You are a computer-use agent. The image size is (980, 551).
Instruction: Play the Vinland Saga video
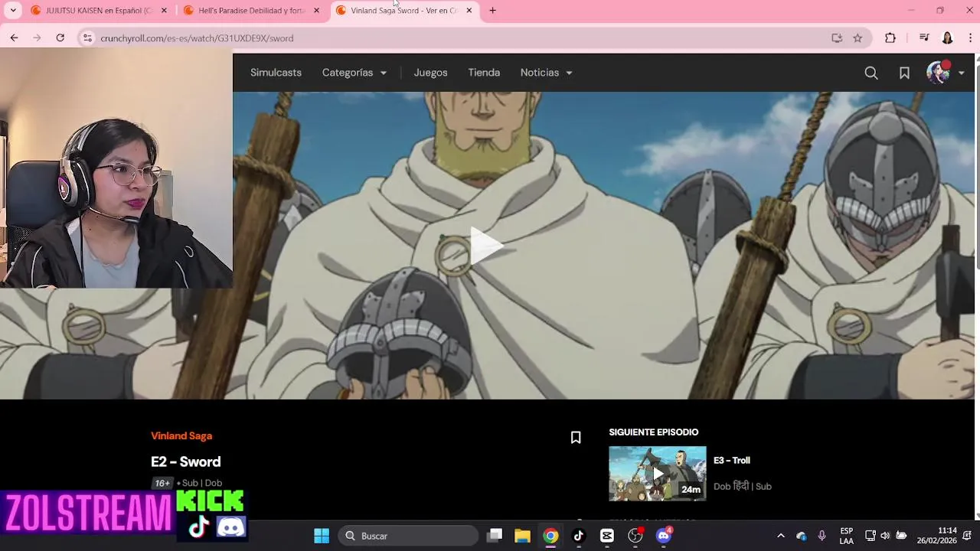(x=485, y=246)
